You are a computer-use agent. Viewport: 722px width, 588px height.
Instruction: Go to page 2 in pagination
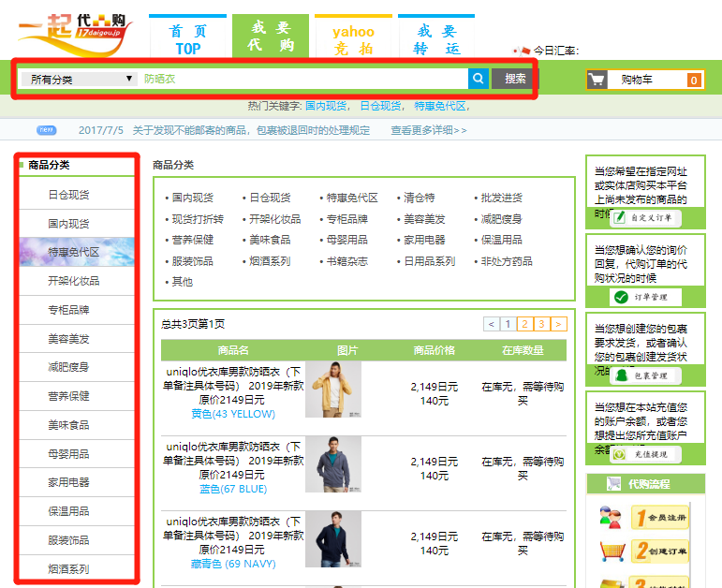coord(525,324)
